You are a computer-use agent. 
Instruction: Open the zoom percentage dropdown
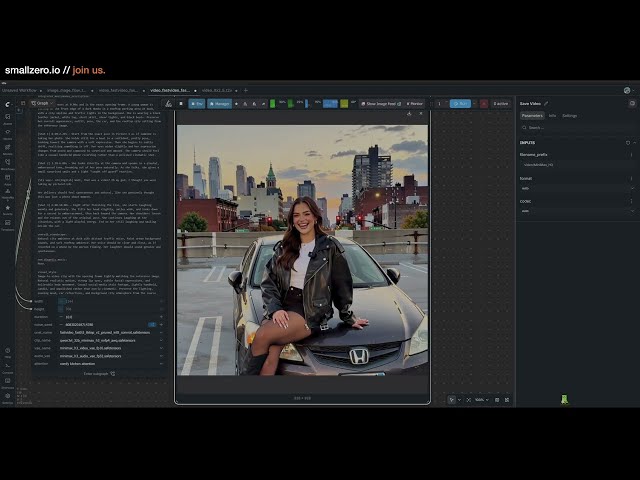tap(482, 400)
